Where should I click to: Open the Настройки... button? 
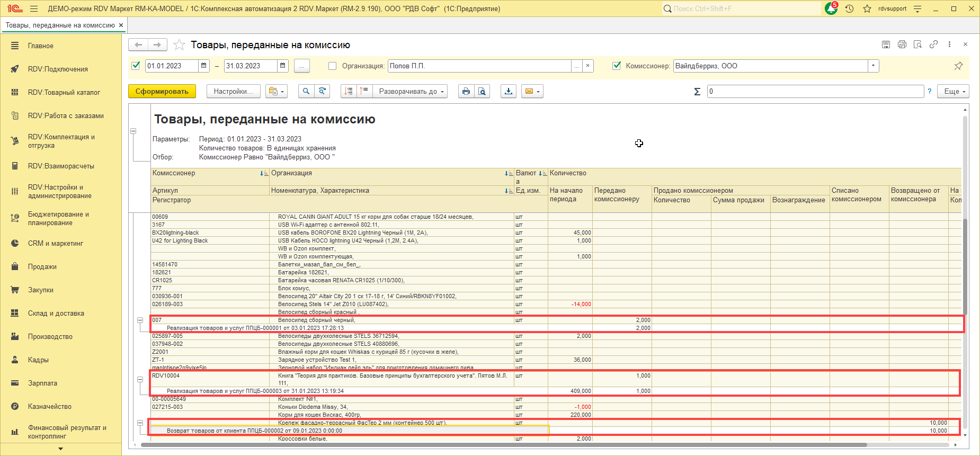click(x=233, y=91)
